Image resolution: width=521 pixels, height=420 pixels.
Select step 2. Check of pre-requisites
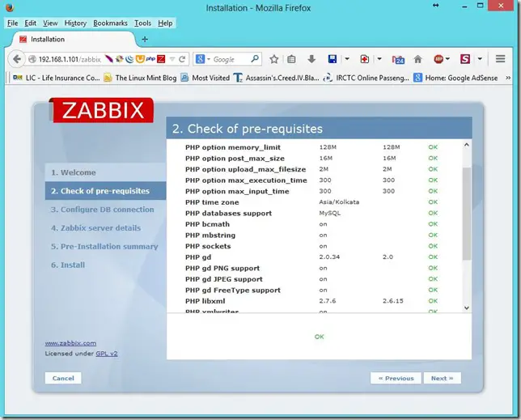(100, 191)
